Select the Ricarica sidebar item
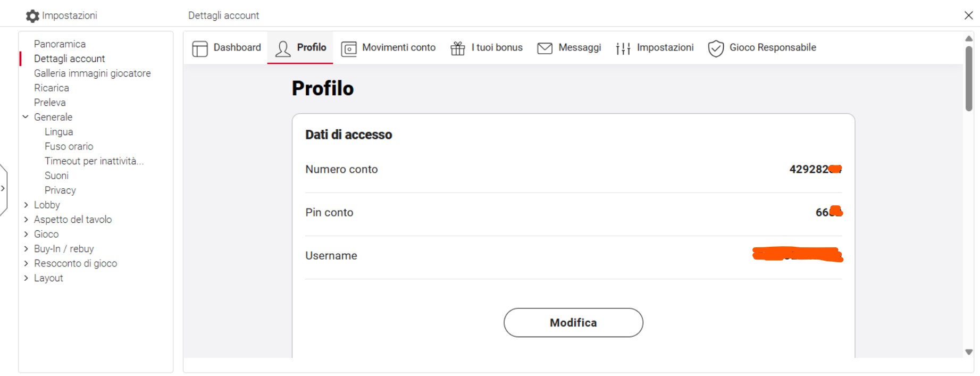Image resolution: width=980 pixels, height=376 pixels. click(x=52, y=88)
